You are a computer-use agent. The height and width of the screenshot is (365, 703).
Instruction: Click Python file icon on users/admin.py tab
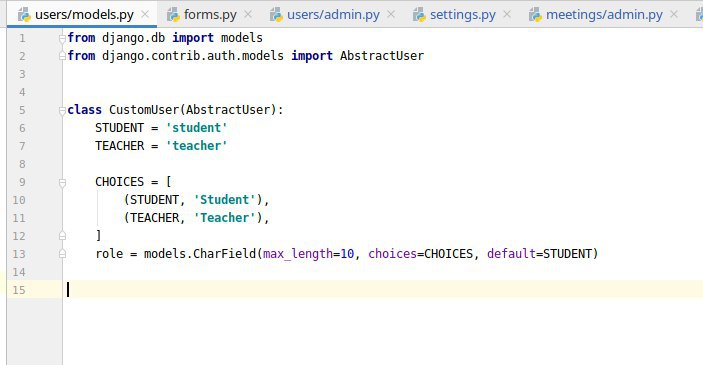coord(277,15)
